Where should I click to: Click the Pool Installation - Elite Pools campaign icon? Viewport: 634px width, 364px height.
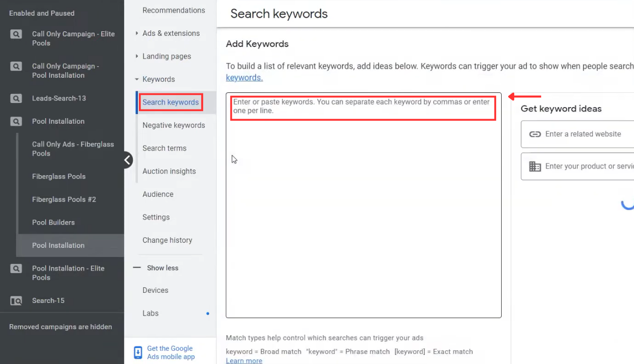click(x=16, y=269)
